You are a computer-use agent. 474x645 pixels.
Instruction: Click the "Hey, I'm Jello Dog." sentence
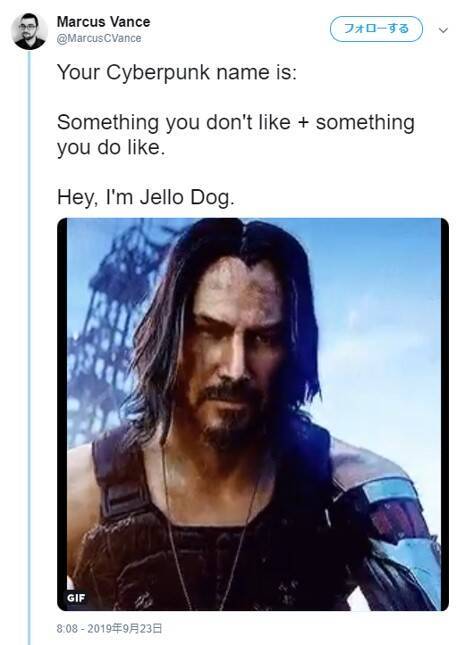tap(146, 197)
